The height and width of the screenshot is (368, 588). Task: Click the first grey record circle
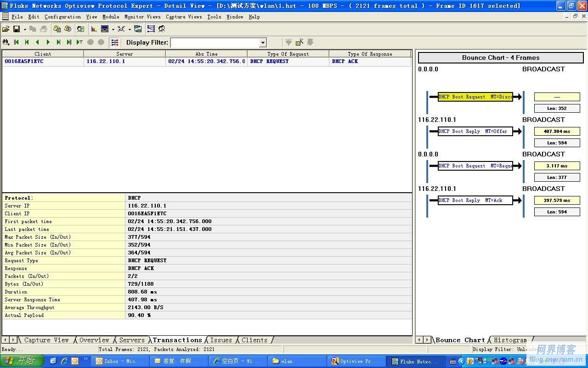coord(90,42)
